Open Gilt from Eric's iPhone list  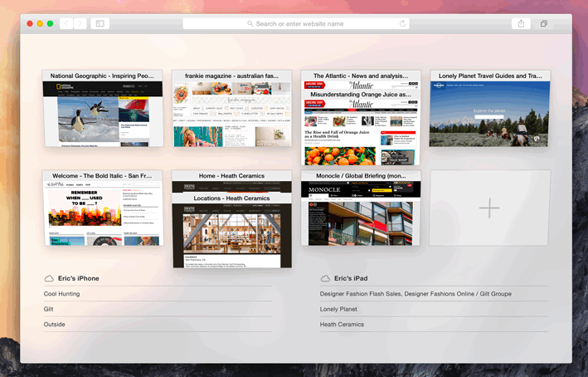pos(158,309)
